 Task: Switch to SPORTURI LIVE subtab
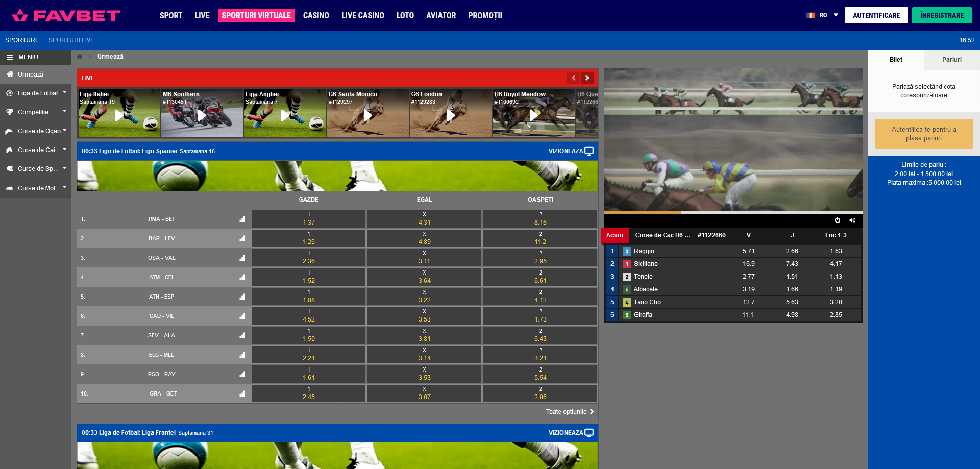[x=71, y=40]
